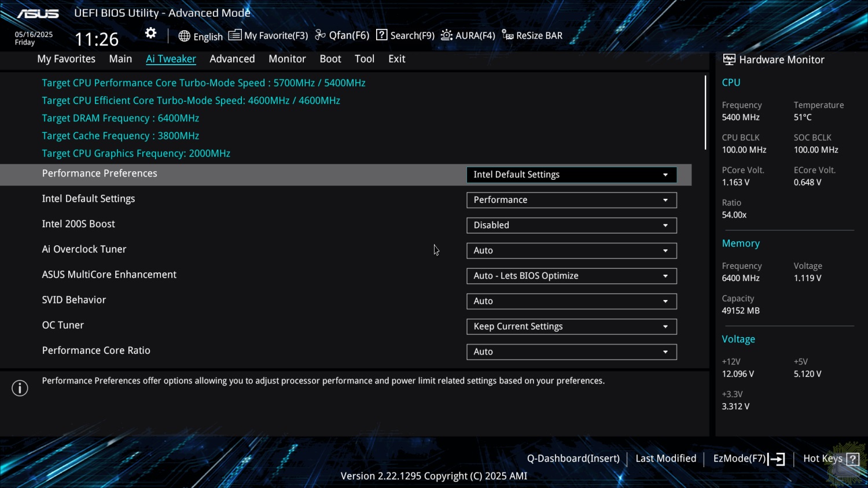This screenshot has height=488, width=868.
Task: Expand Intel 200S Boost dropdown
Action: pos(572,225)
